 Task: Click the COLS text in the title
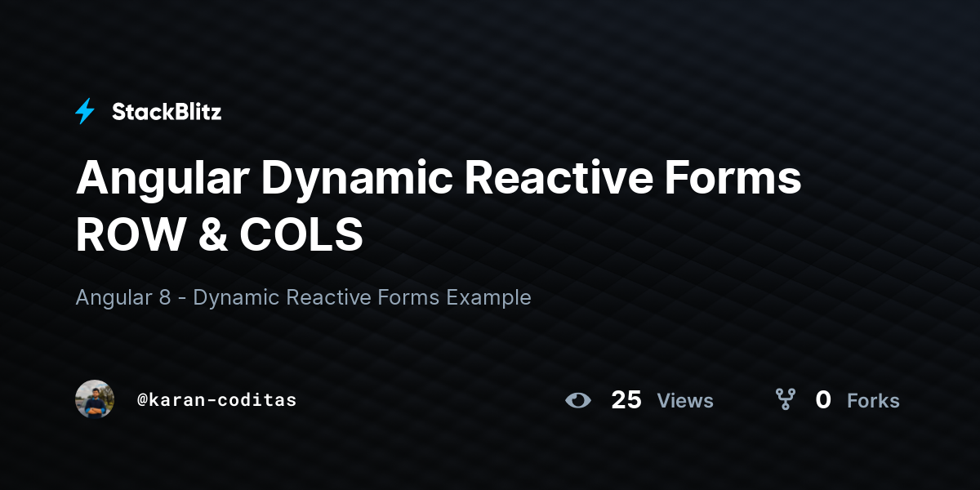coord(301,236)
